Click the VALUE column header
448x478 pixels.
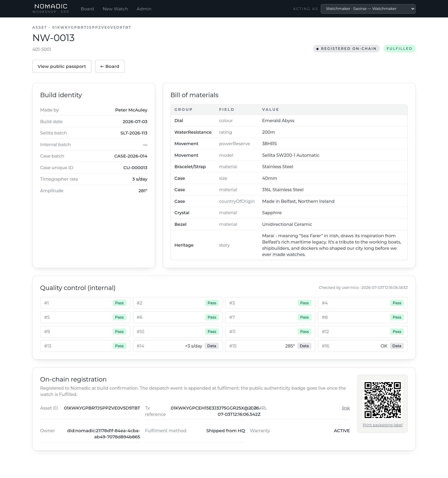[270, 109]
